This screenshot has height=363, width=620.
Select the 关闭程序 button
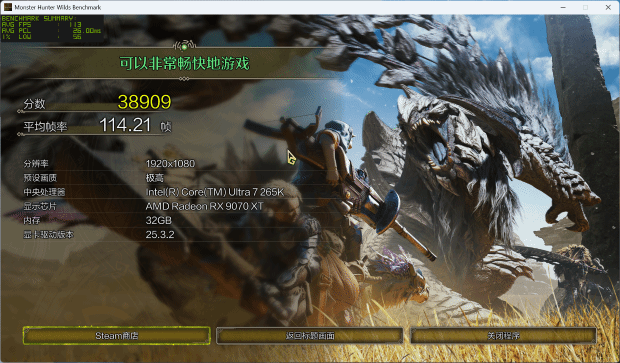tap(503, 335)
